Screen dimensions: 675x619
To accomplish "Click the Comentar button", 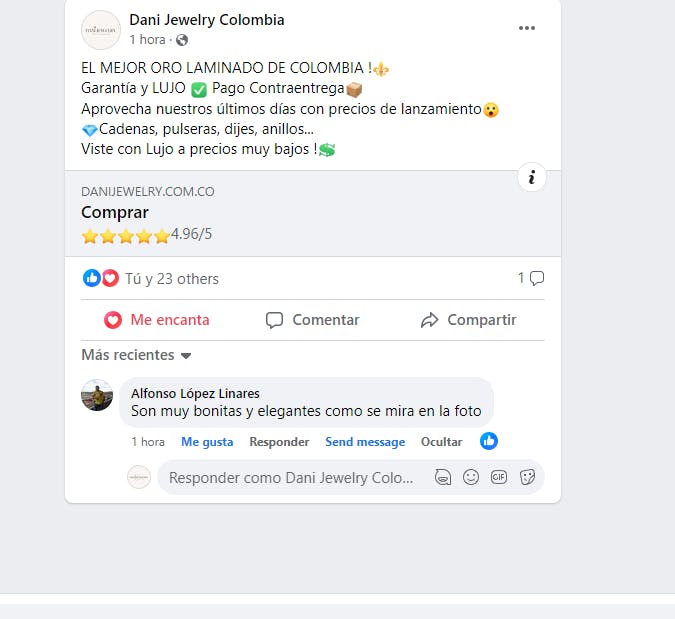I will [x=313, y=320].
